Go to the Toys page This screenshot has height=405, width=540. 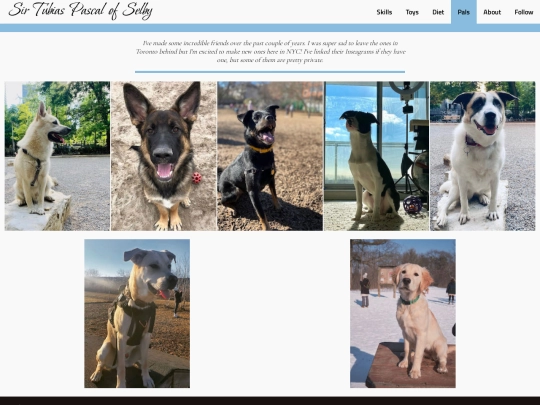pyautogui.click(x=412, y=12)
